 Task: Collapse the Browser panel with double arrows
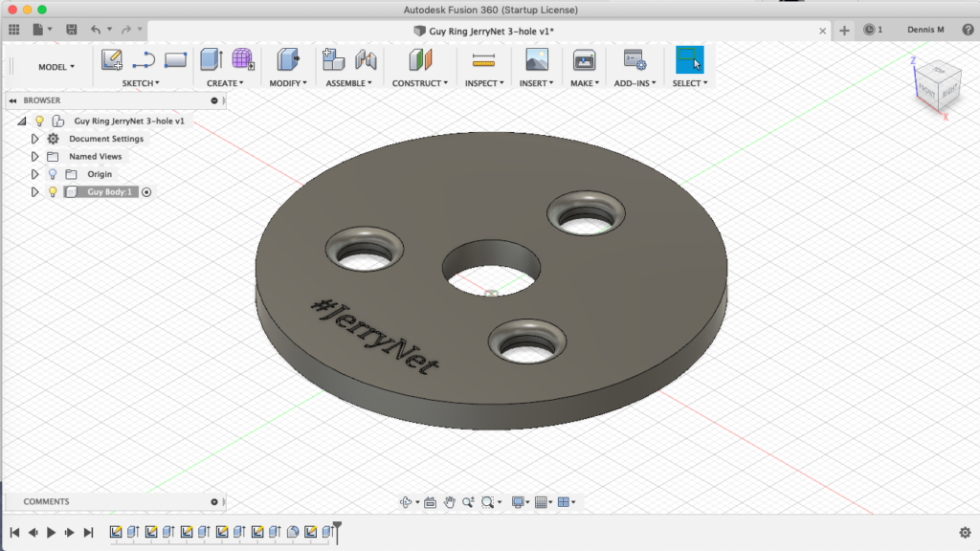point(12,100)
